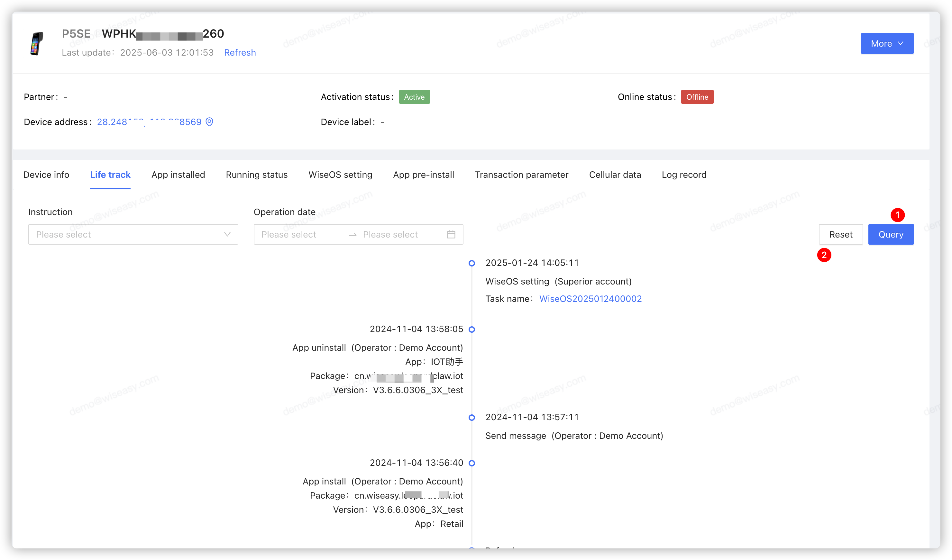Switch to the Device info tab
This screenshot has width=952, height=560.
(x=46, y=175)
